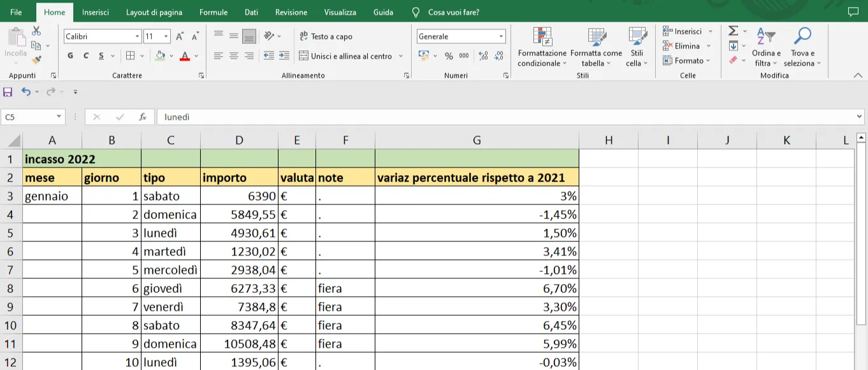Select the Format Painter brush icon
The image size is (868, 370).
click(x=36, y=60)
